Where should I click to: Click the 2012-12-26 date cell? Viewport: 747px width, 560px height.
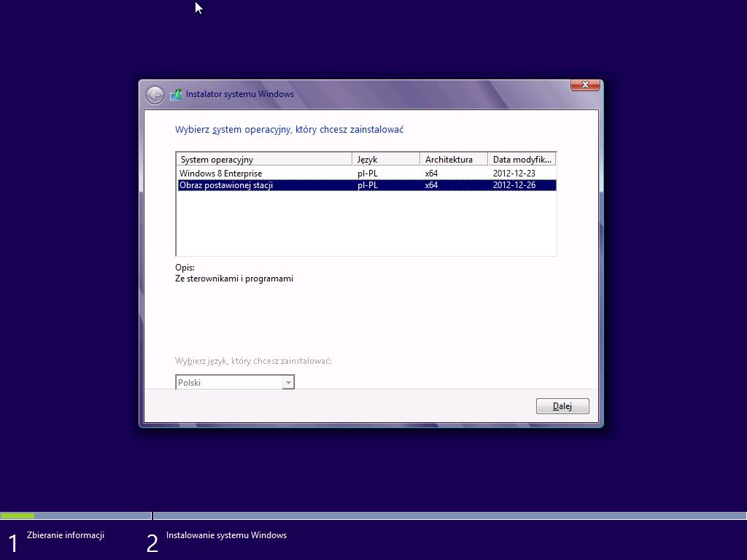pyautogui.click(x=514, y=185)
